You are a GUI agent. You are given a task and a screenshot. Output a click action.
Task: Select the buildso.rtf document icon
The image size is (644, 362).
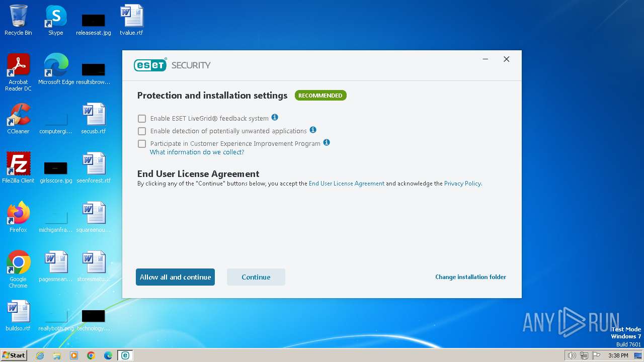pos(18,316)
